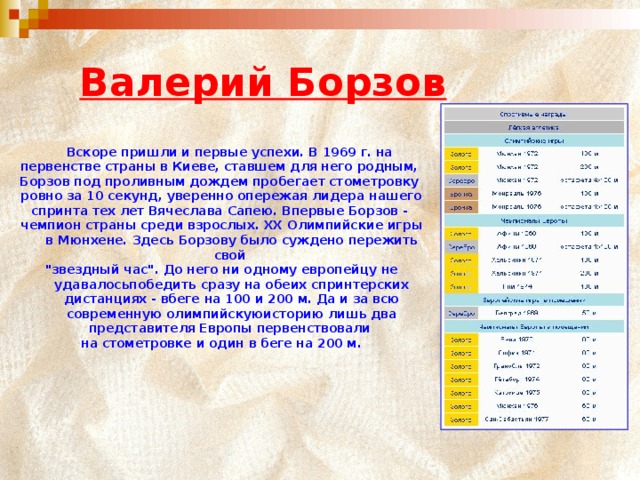Click the "Гренобль 1972" table cell
This screenshot has height=480, width=640.
(517, 366)
